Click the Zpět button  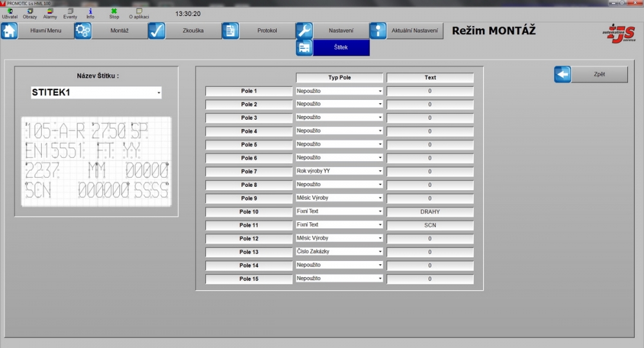coord(599,75)
